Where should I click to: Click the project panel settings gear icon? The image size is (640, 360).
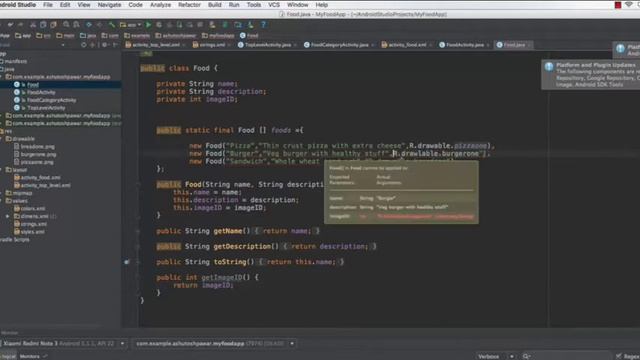click(105, 45)
